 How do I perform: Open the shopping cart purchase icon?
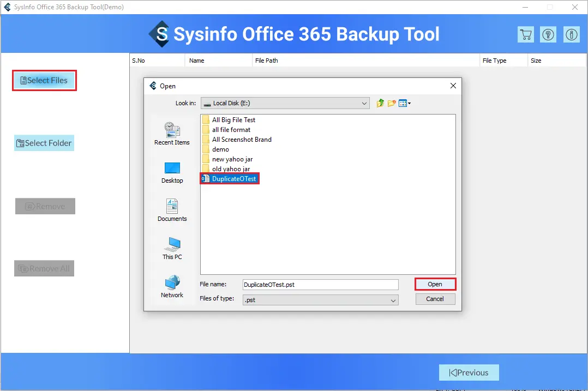526,34
